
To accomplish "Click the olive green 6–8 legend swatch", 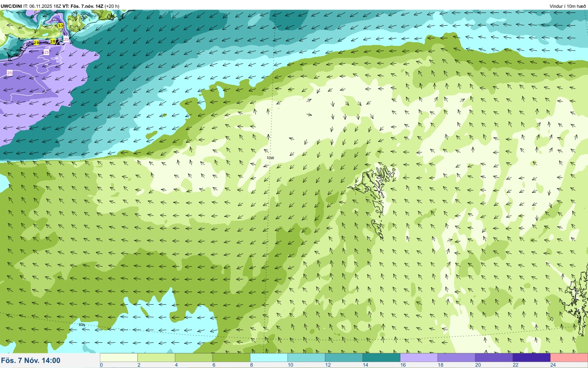I will coord(232,357).
